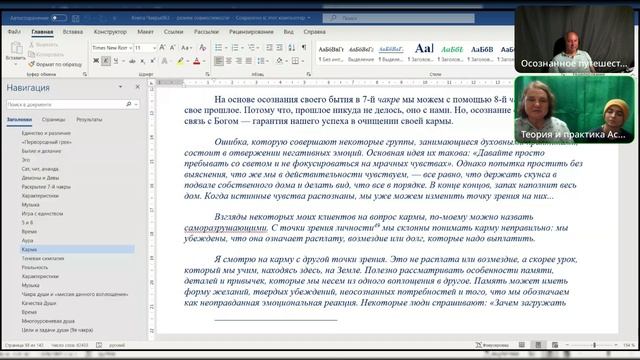Click the red font color A button
The height and width of the screenshot is (360, 640).
point(196,61)
